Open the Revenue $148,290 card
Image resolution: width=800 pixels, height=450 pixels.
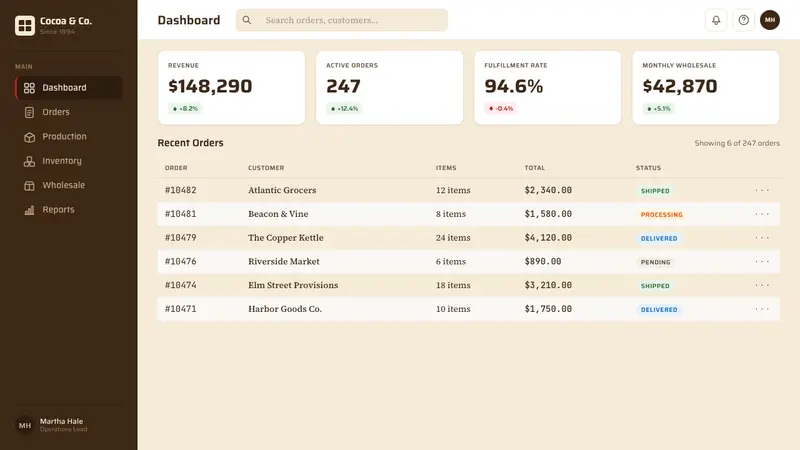click(x=231, y=87)
